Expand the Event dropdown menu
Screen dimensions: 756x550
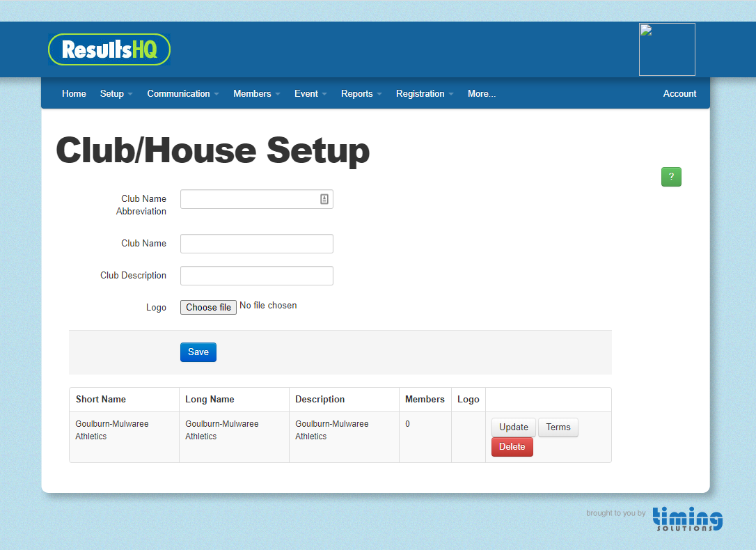pyautogui.click(x=310, y=93)
